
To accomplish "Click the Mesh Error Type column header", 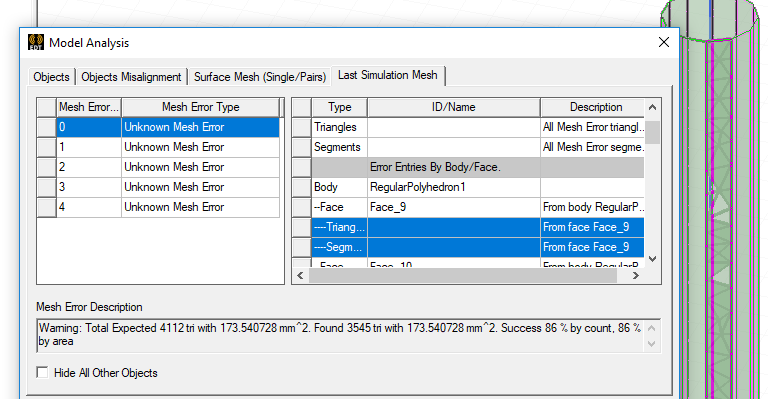I will pyautogui.click(x=200, y=107).
